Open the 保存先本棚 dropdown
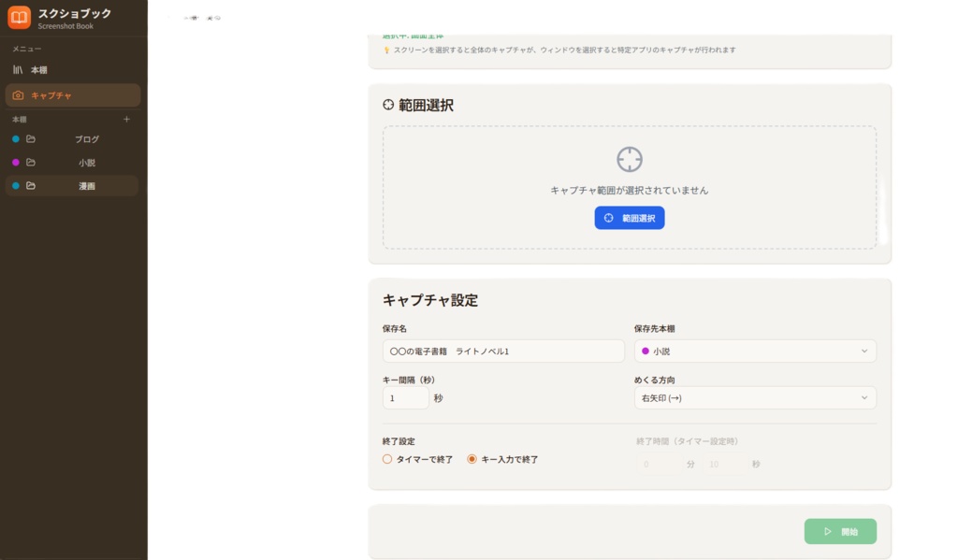Image resolution: width=958 pixels, height=560 pixels. tap(754, 351)
